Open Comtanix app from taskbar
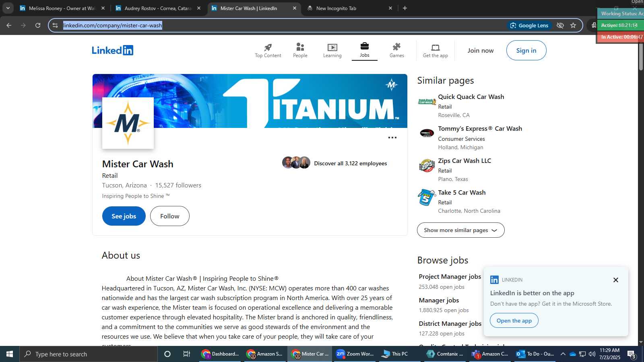The width and height of the screenshot is (644, 362). tap(445, 354)
